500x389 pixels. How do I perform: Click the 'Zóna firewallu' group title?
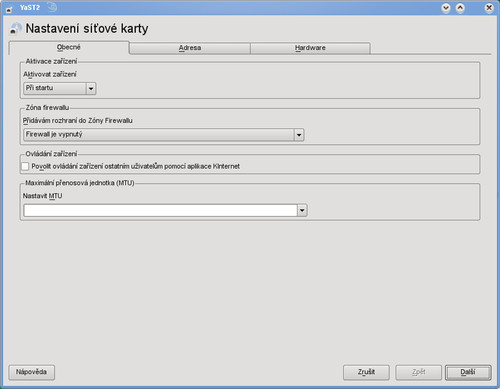(x=47, y=108)
